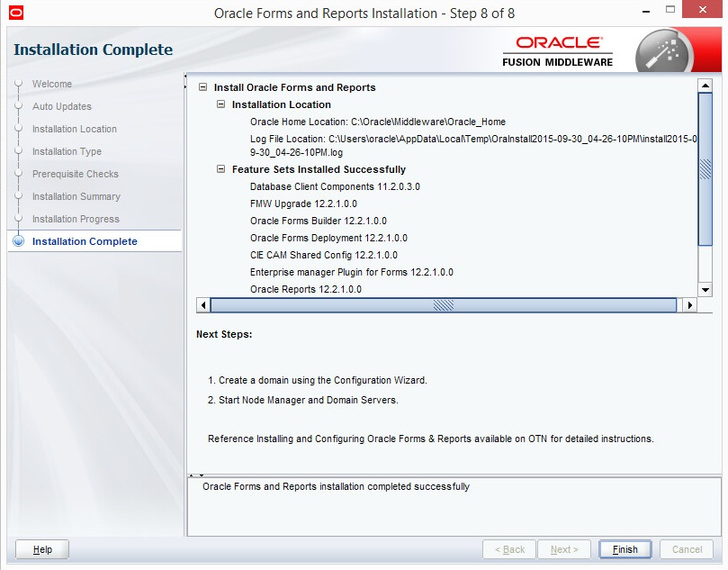The image size is (728, 570).
Task: Click Oracle Forms Deployment 12.2.1.0.0 row
Action: click(x=328, y=238)
